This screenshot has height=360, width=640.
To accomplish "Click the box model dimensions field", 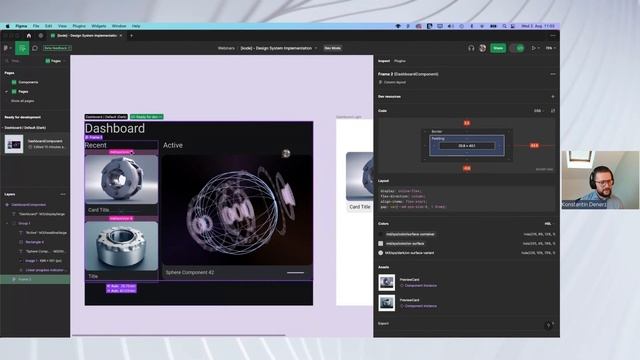I will [467, 146].
